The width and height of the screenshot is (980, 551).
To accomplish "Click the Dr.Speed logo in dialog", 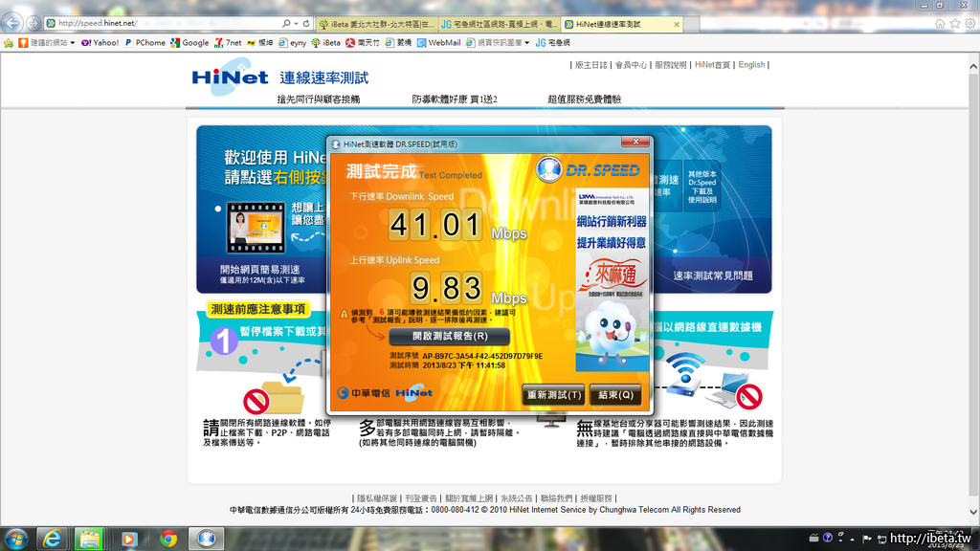I will pos(588,170).
